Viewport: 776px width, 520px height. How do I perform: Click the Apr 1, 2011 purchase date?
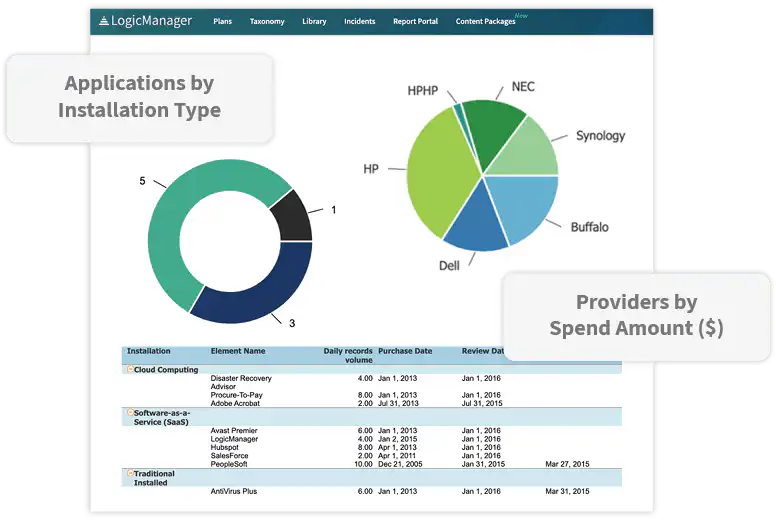[x=397, y=456]
